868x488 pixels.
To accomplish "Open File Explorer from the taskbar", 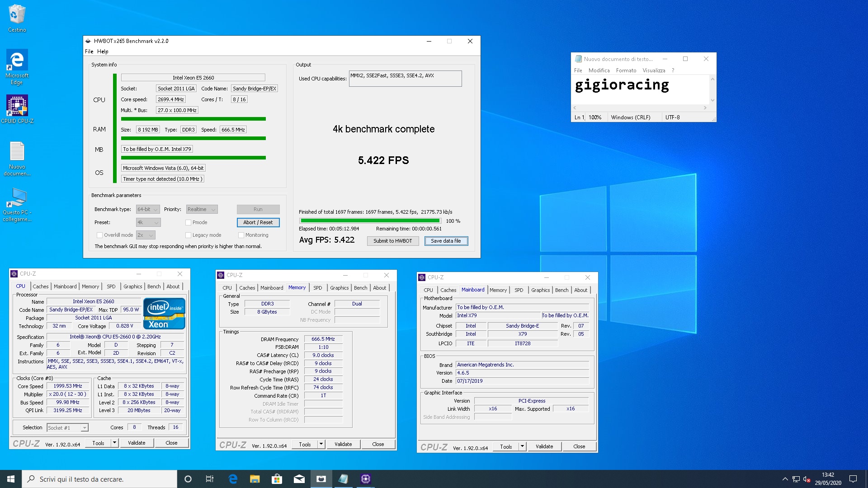I will [255, 479].
